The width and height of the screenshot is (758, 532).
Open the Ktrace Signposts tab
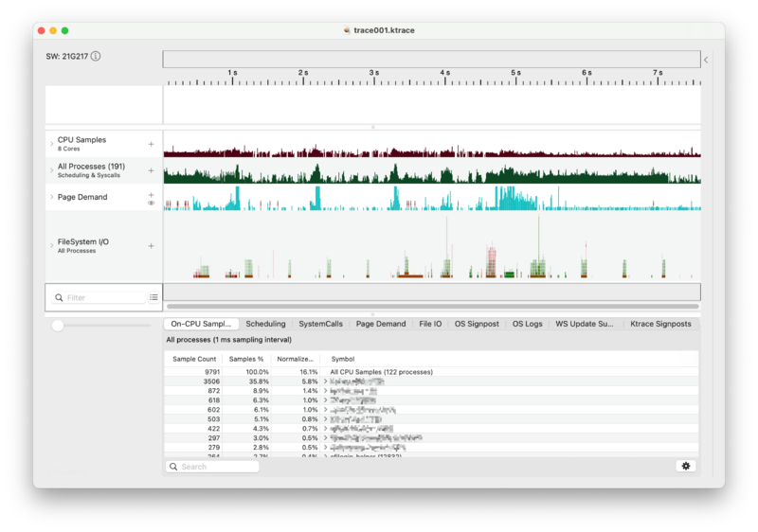[x=660, y=324]
